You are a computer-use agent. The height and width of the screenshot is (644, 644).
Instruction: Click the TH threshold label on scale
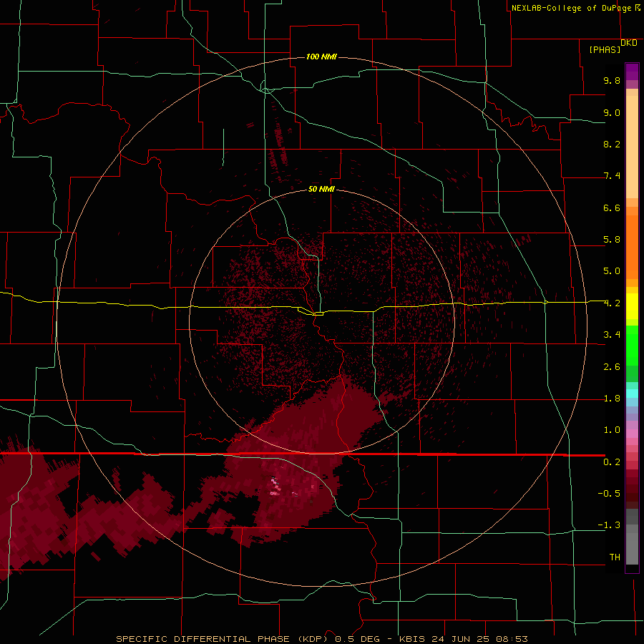[615, 557]
